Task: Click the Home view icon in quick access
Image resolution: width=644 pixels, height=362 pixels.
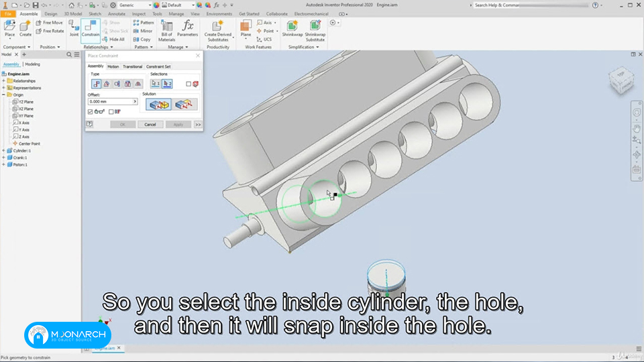Action: 72,5
